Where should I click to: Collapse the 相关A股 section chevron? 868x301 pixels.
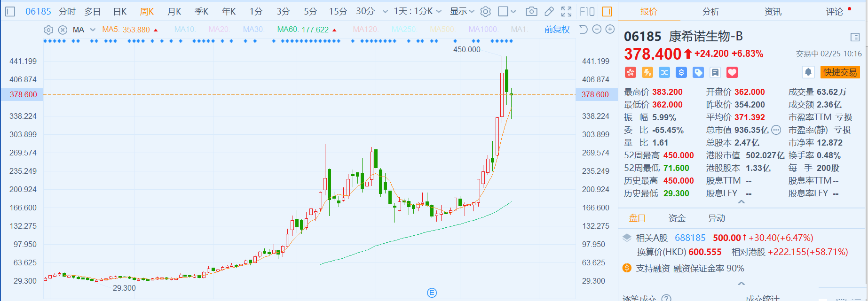pyautogui.click(x=742, y=283)
